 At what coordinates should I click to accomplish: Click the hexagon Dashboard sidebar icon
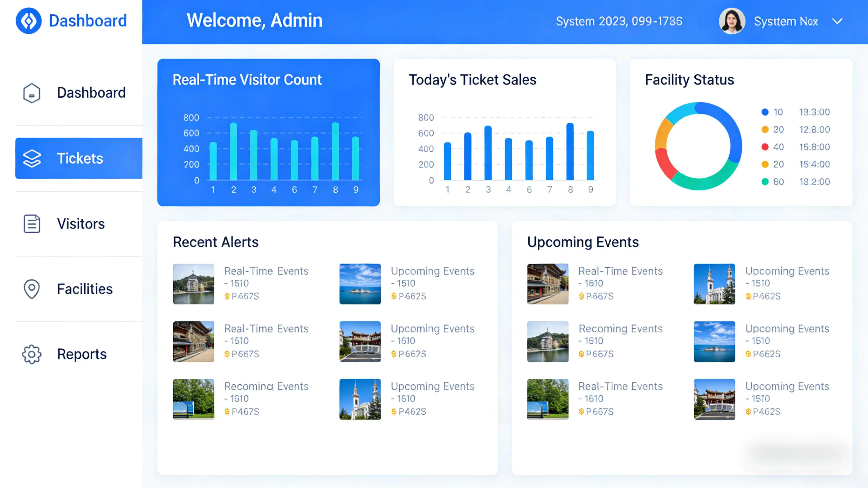click(32, 93)
